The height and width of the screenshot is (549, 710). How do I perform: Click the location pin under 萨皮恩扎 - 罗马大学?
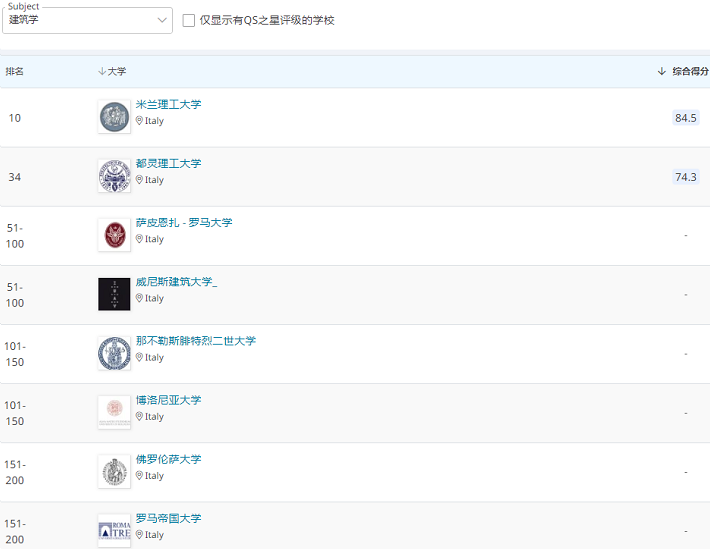pyautogui.click(x=139, y=239)
